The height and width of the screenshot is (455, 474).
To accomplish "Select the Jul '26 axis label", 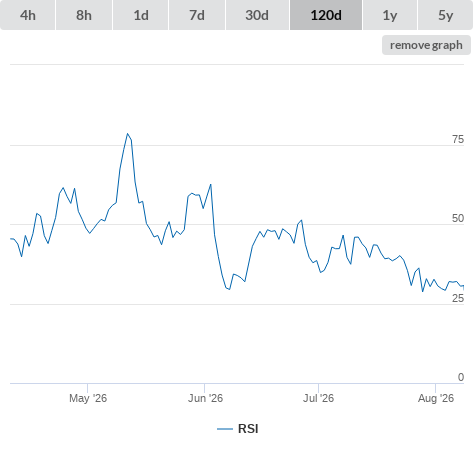I will coord(318,398).
